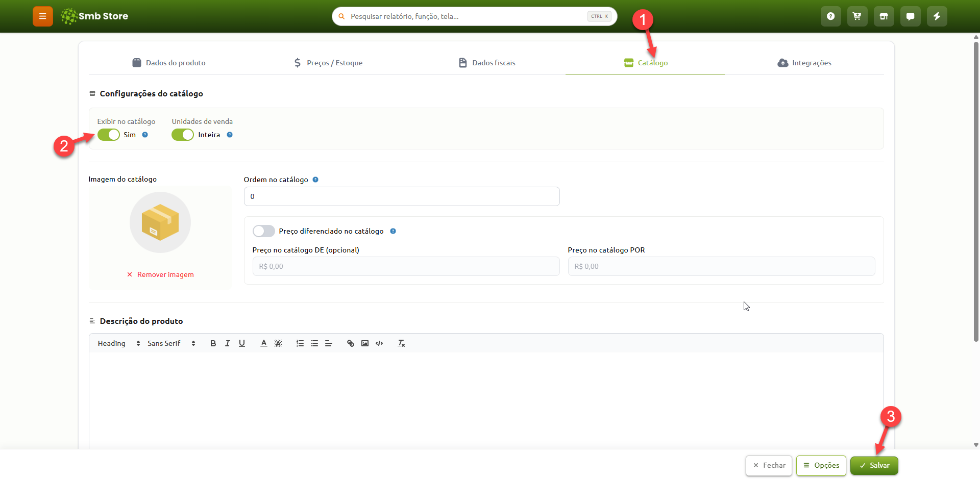Click the Ordem no catálogo input field

tap(402, 196)
